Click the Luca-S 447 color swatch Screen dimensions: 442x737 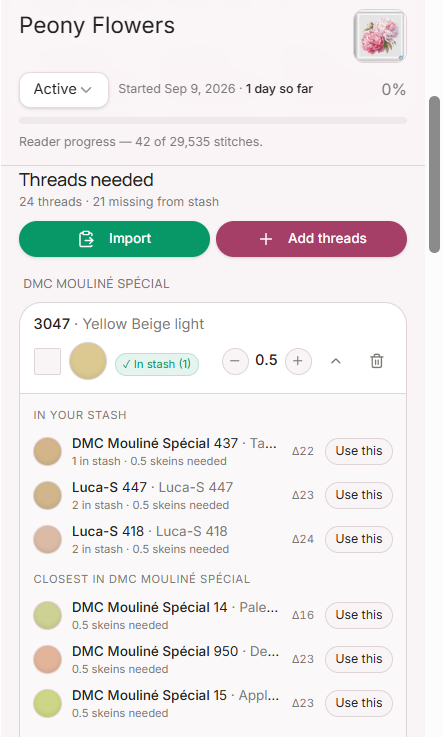(x=47, y=495)
